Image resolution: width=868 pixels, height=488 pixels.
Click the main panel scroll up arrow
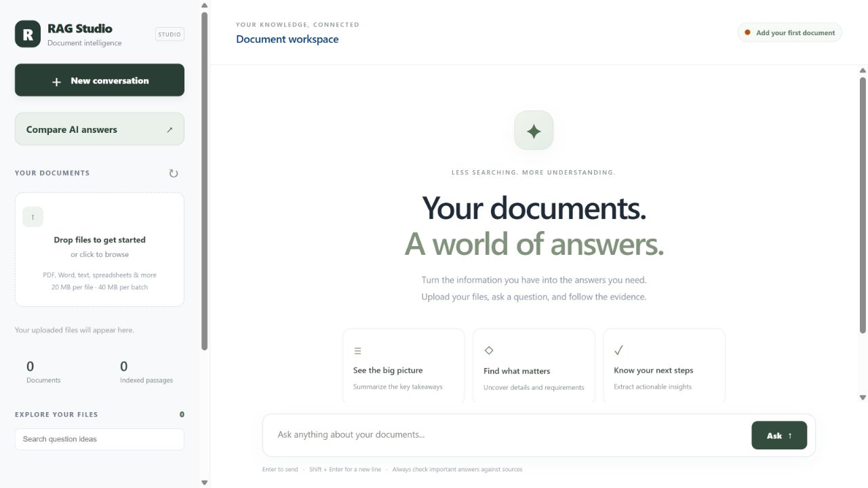[863, 70]
